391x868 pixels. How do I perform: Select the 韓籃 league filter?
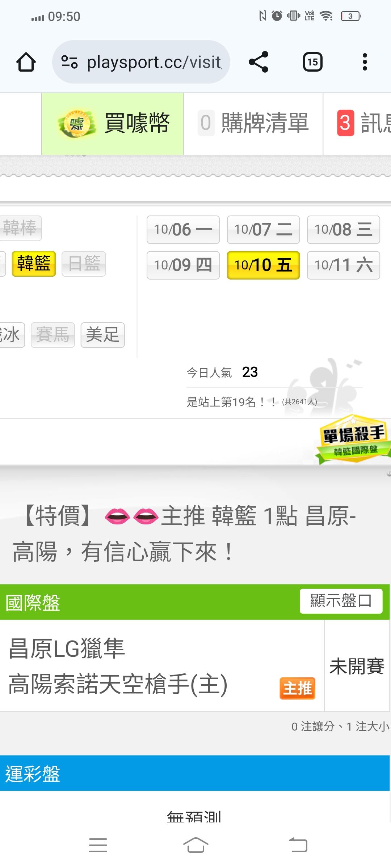coord(34,264)
